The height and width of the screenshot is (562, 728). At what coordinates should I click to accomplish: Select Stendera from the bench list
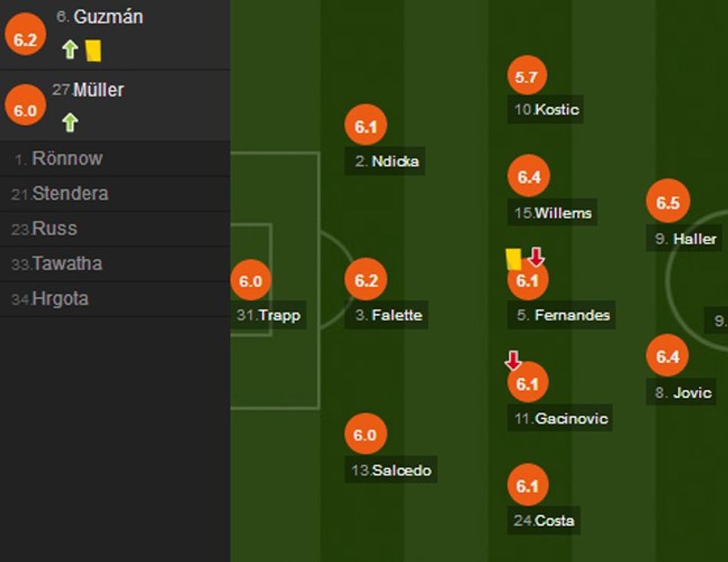(70, 194)
